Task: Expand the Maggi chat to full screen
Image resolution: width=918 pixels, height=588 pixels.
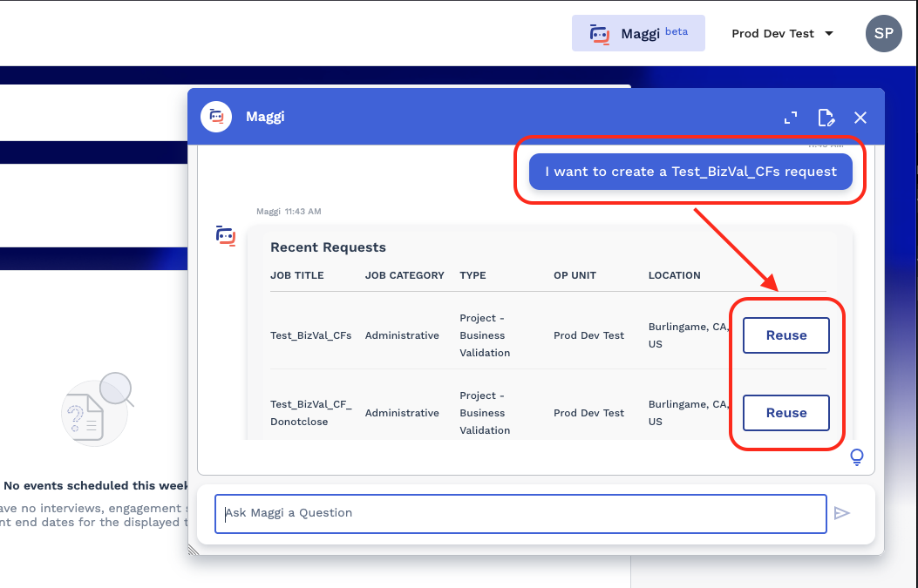Action: (x=791, y=118)
